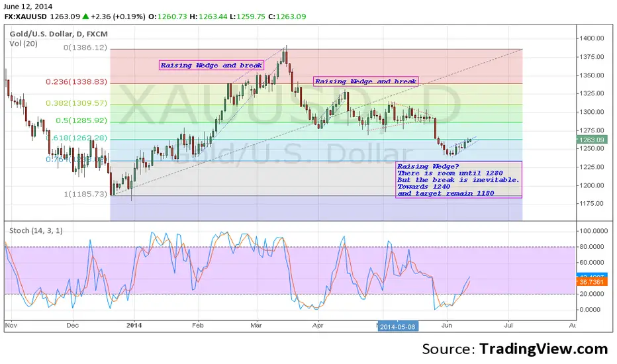The width and height of the screenshot is (617, 364).
Task: Click the close price 'C:1263.09'
Action: [x=287, y=17]
